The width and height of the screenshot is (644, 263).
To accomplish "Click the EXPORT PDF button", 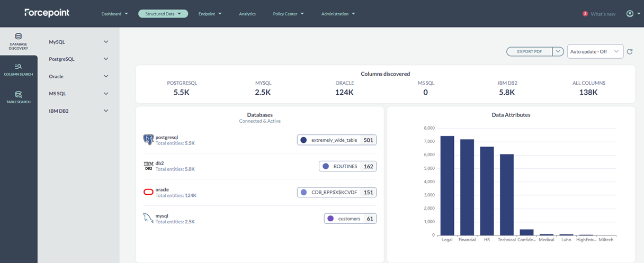I will (x=530, y=52).
